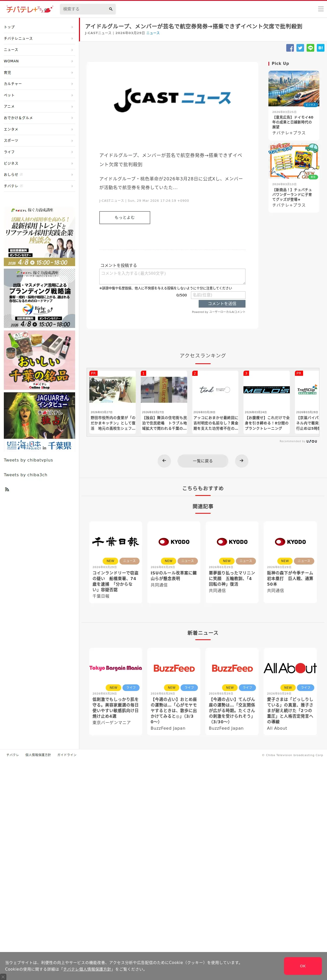Viewport: 327px width, 980px height.
Task: Expand チバテレ menu chevron
Action: 72,186
